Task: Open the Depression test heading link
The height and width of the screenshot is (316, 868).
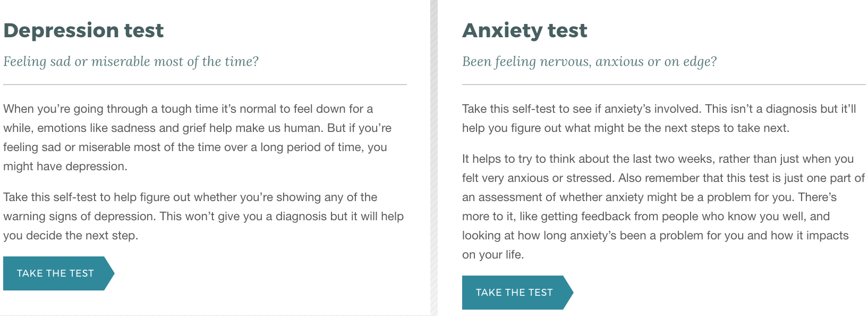Action: tap(83, 30)
